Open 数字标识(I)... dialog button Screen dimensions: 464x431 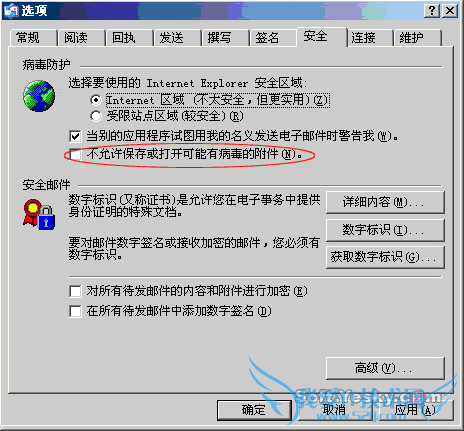point(385,230)
